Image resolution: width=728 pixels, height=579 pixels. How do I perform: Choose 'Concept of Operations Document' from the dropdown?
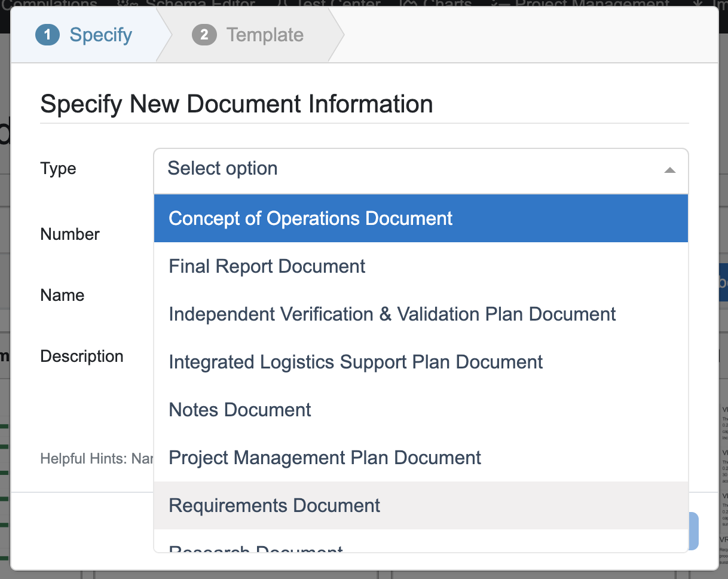click(x=311, y=218)
